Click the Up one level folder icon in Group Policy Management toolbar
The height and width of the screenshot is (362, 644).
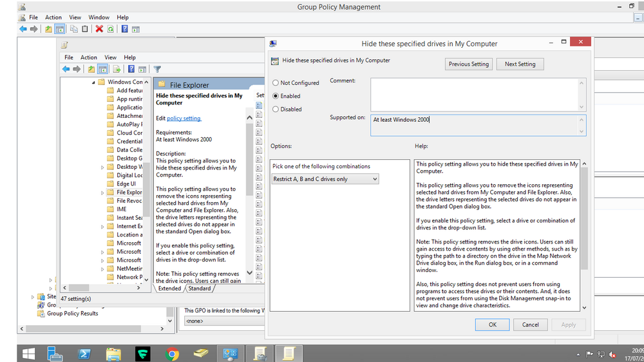coord(48,29)
